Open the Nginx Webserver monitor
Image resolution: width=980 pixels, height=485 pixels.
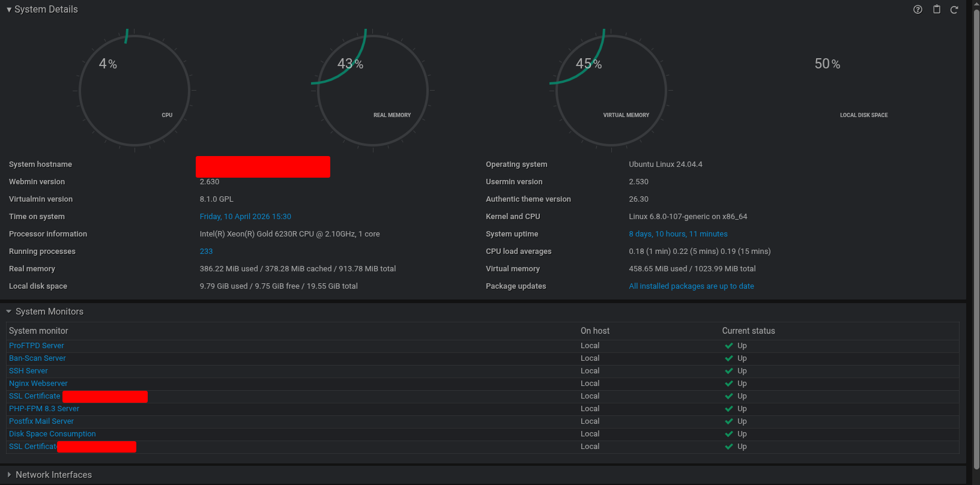(38, 384)
